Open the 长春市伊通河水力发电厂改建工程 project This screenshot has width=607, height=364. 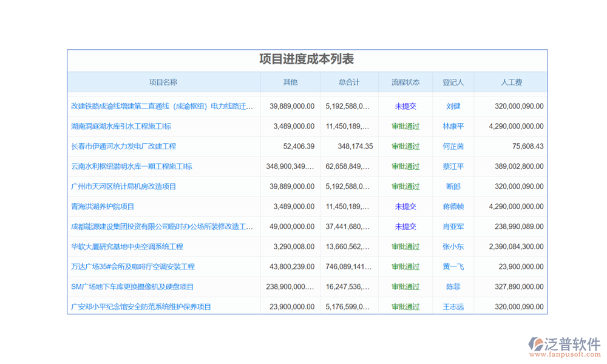pos(123,146)
